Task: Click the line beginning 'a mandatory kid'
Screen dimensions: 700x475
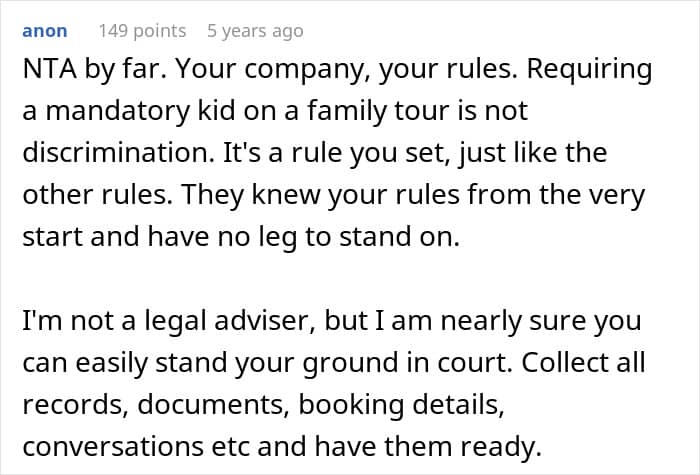Action: click(x=275, y=111)
